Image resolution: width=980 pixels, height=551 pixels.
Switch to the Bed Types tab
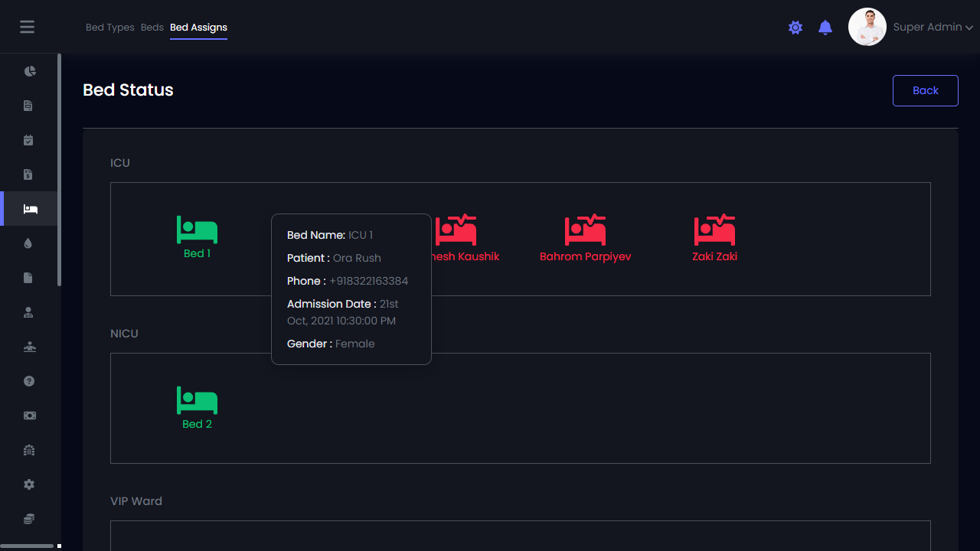tap(110, 28)
